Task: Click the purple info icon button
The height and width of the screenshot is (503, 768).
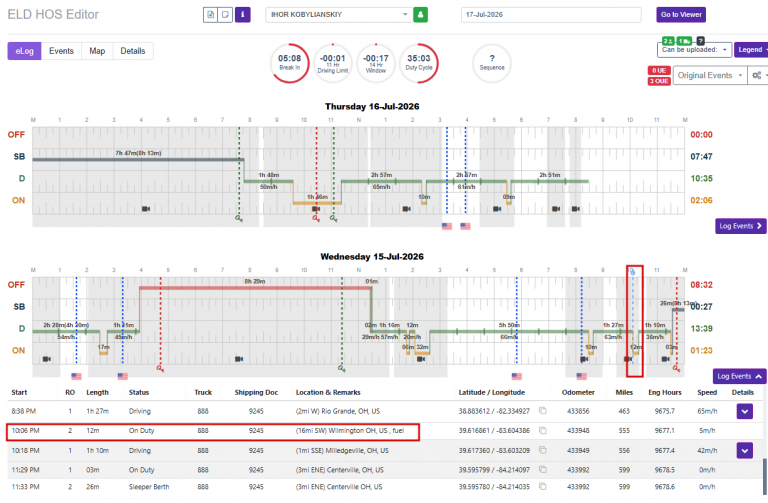Action: click(242, 15)
